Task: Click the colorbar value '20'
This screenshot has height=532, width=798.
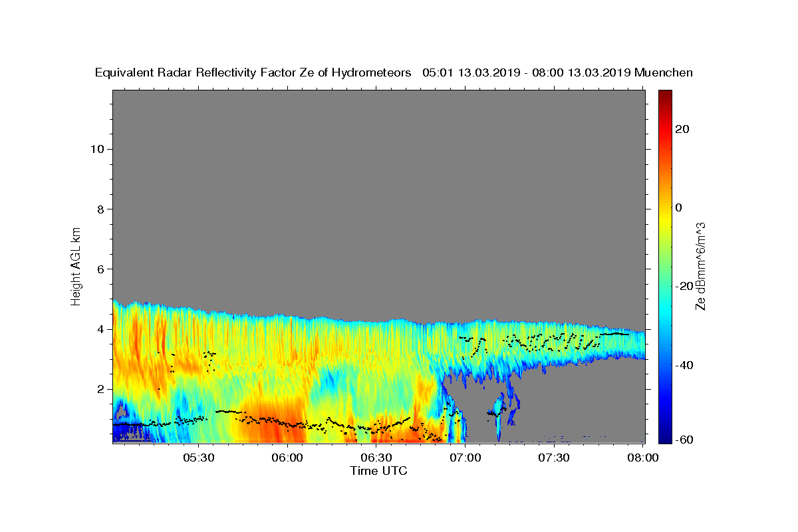Action: click(682, 129)
